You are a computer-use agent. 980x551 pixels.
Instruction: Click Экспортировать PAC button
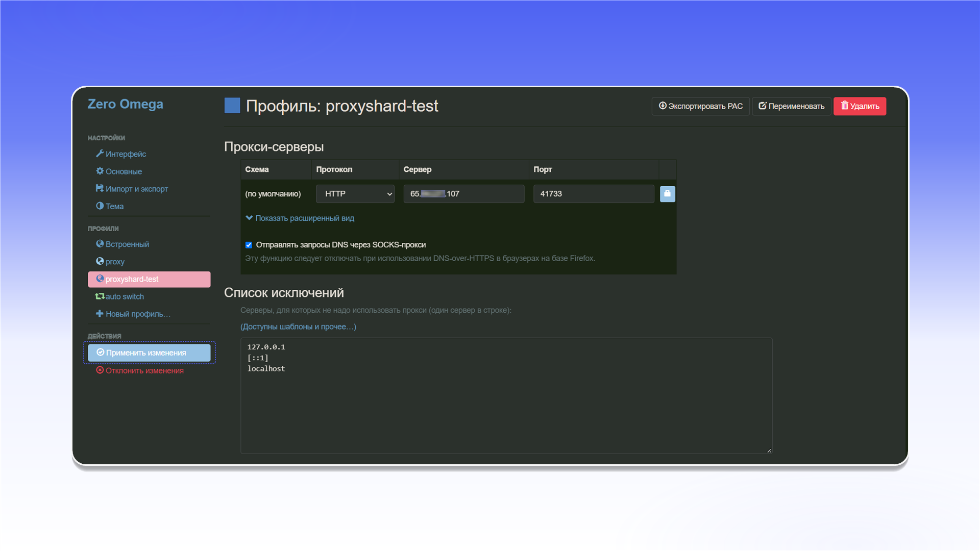(700, 106)
